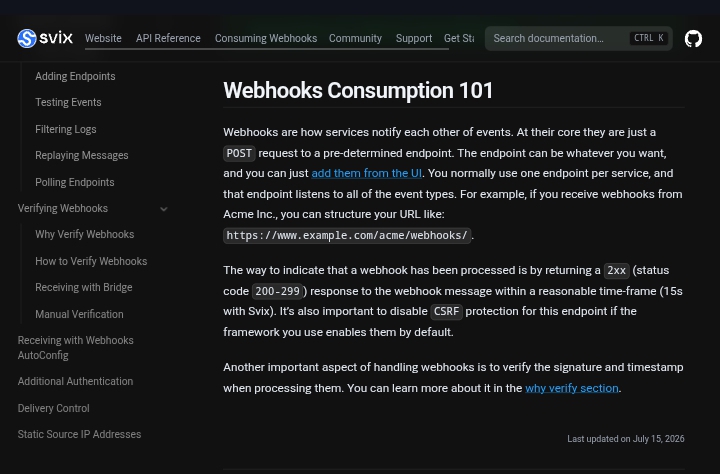The height and width of the screenshot is (474, 720).
Task: Click the partially hidden Get Started nav item
Action: coord(459,39)
